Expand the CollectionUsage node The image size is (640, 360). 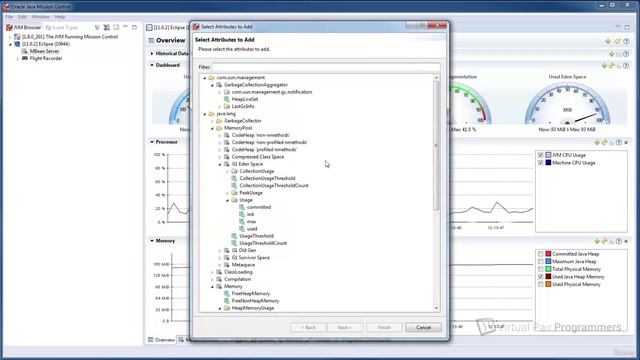pyautogui.click(x=227, y=171)
